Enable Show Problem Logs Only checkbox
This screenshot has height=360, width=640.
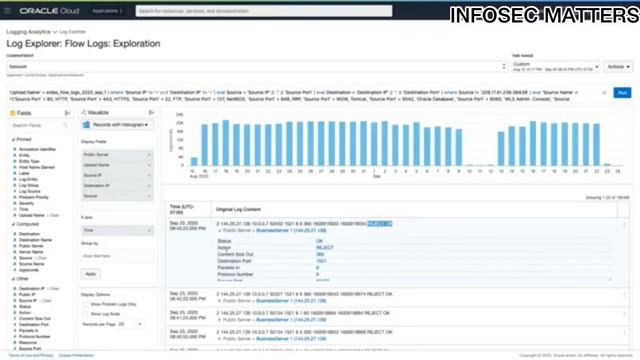85,304
